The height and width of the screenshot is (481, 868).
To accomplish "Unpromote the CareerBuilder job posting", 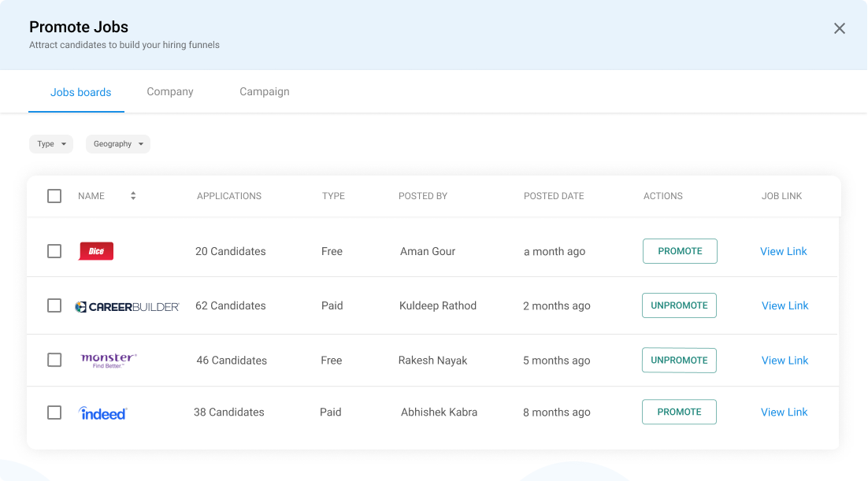I will click(679, 305).
